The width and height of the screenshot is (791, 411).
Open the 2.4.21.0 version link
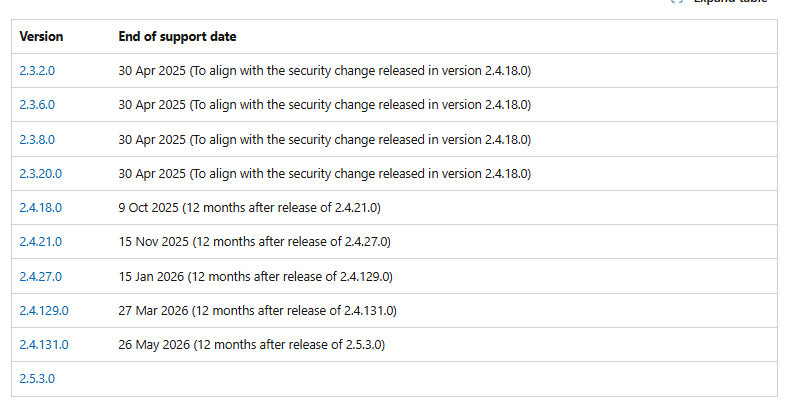(40, 242)
